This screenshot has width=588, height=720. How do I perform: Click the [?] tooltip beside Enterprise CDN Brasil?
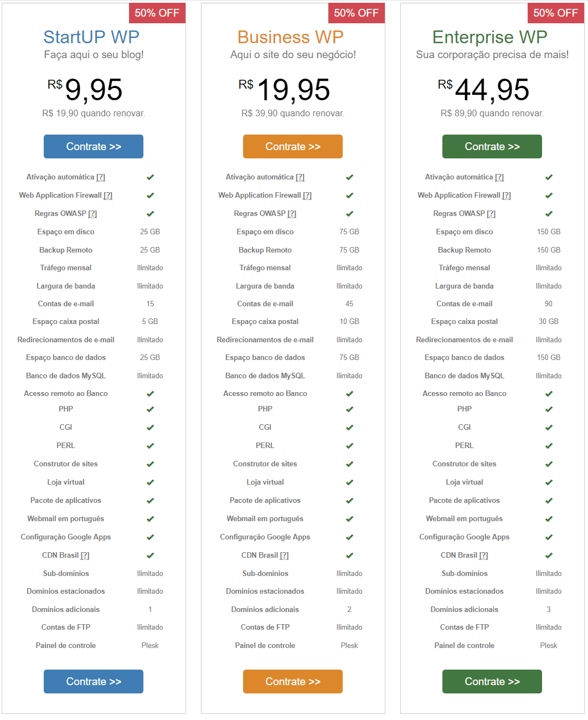(x=483, y=556)
